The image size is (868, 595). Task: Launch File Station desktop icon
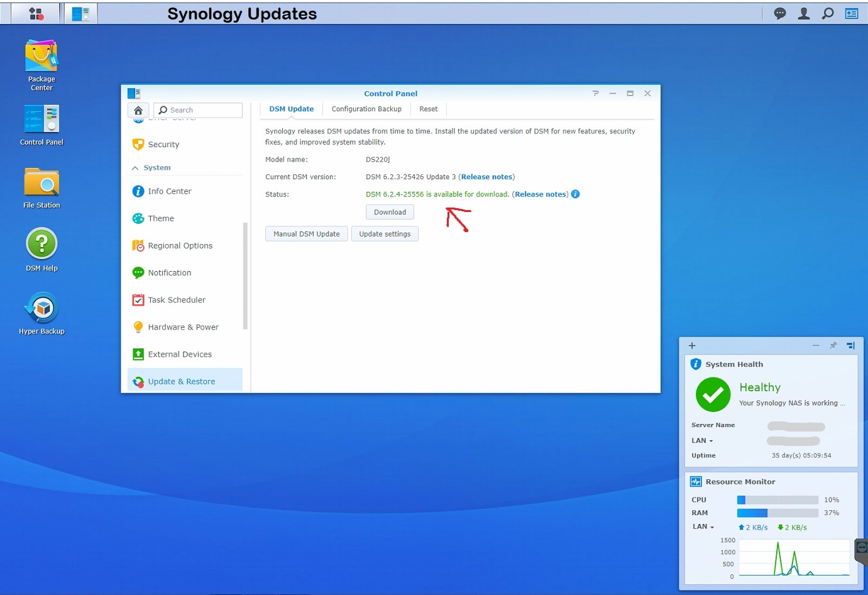(x=41, y=188)
